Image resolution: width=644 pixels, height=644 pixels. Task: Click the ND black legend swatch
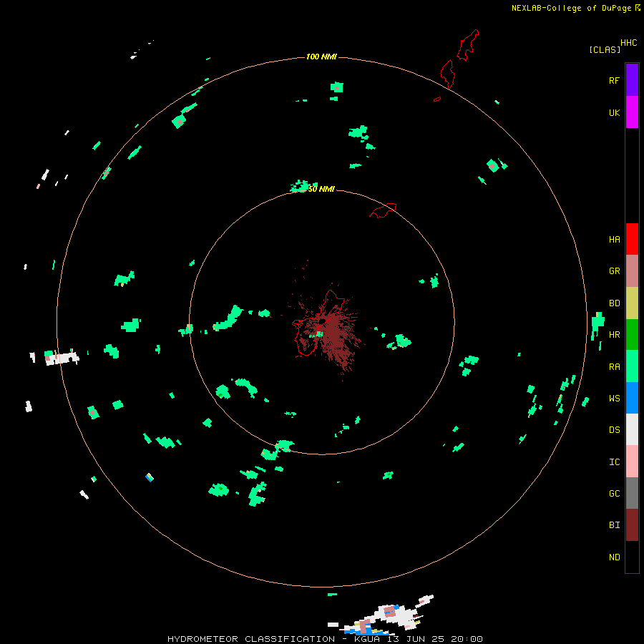[632, 557]
